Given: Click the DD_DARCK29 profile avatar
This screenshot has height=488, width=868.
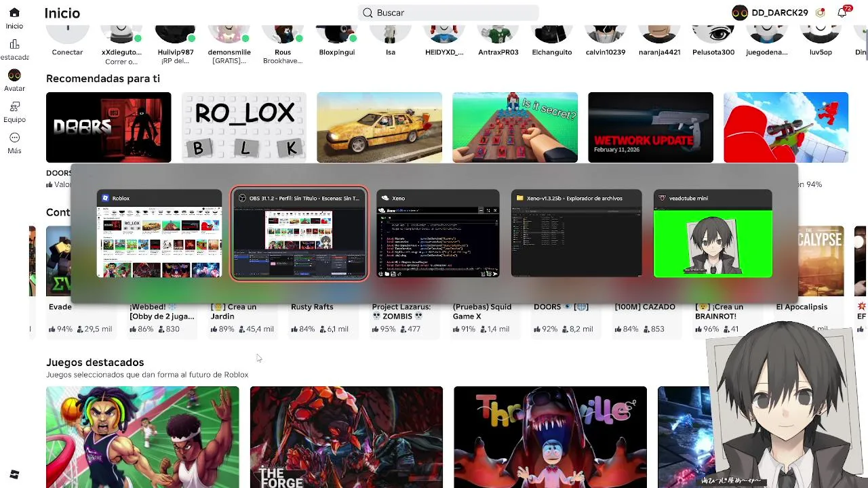Looking at the screenshot, I should tap(740, 13).
